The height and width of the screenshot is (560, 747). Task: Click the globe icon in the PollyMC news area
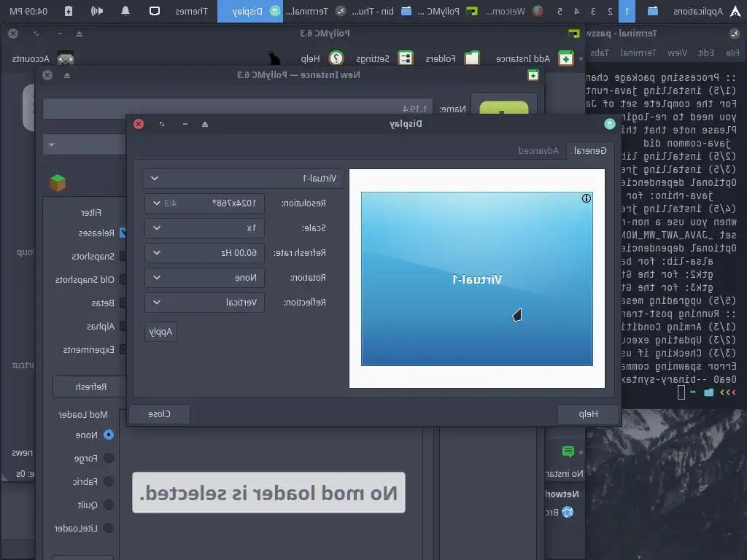[x=568, y=512]
